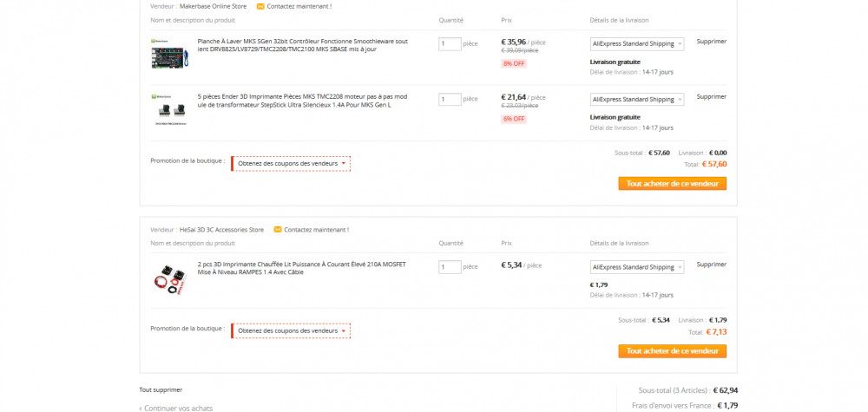Viewport: 868px width, 412px height.
Task: Click Continuer vos achats link
Action: [x=177, y=408]
